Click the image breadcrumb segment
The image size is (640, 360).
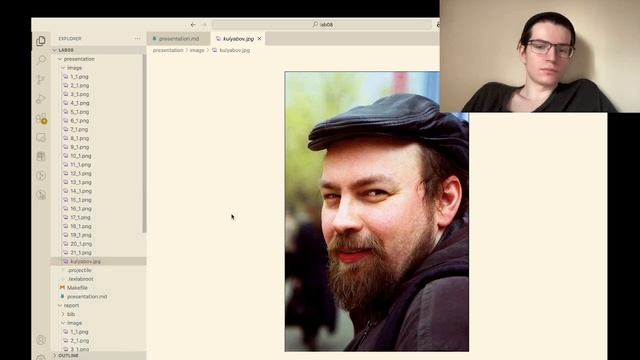pyautogui.click(x=197, y=50)
